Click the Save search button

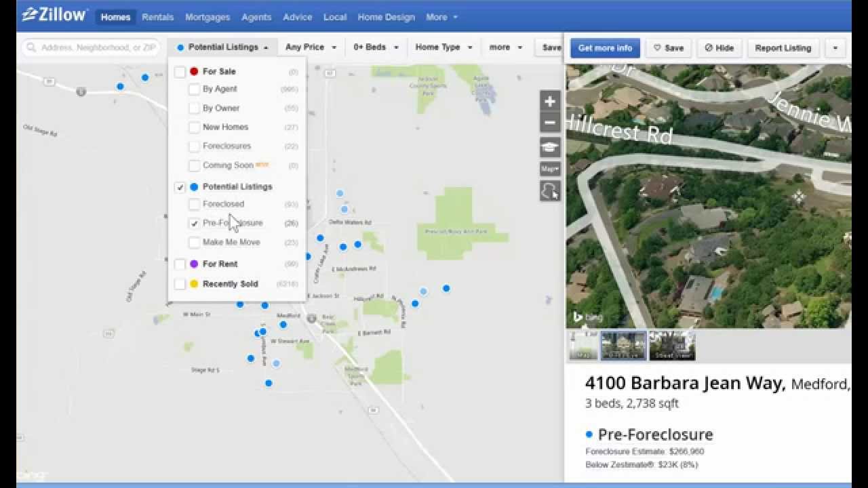[551, 47]
